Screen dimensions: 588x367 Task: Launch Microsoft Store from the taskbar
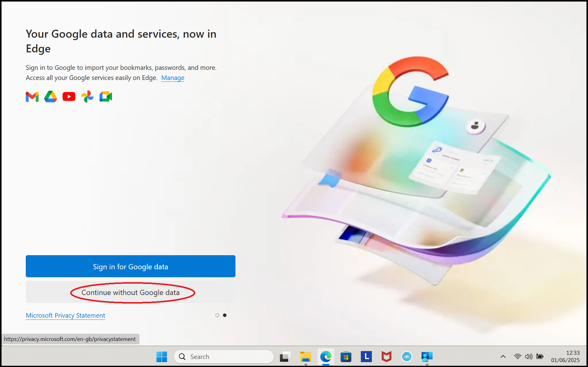coord(346,357)
